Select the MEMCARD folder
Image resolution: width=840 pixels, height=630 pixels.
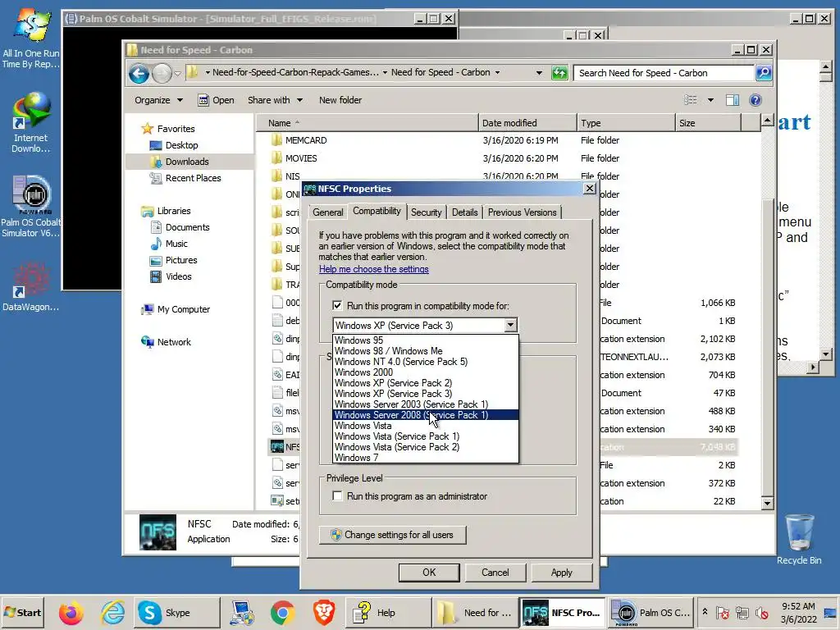point(306,140)
